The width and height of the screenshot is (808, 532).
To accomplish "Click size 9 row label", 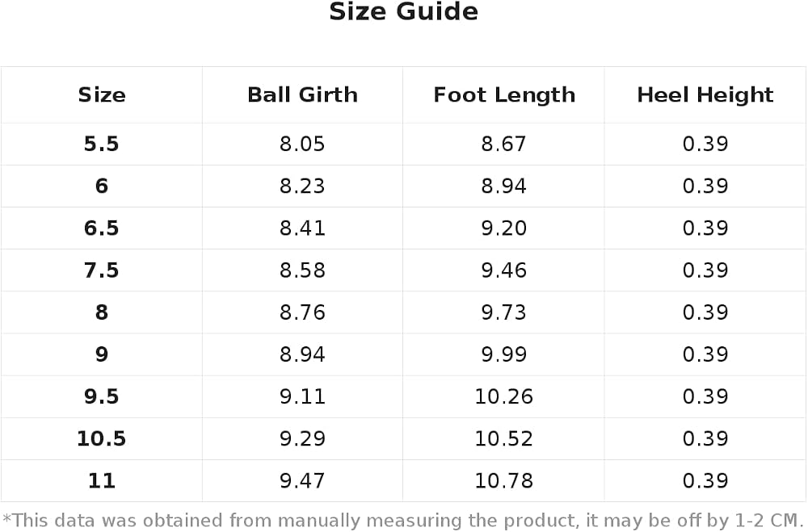I will point(102,354).
